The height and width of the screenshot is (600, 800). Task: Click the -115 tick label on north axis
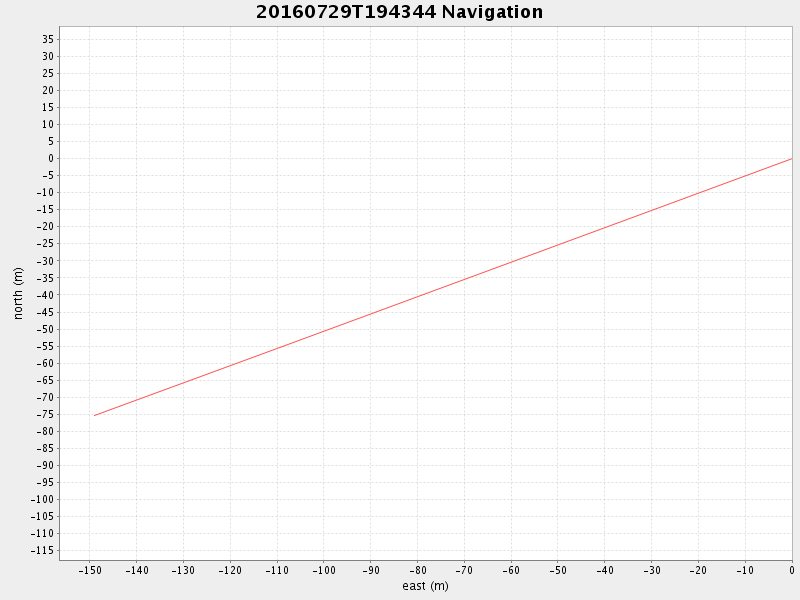click(42, 551)
